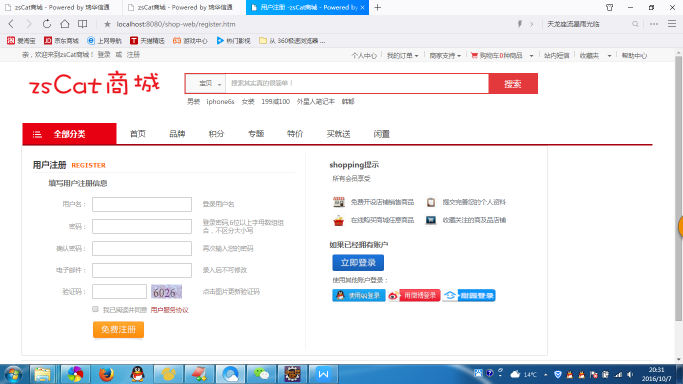Screen dimensions: 683x384
Task: Click the captcha code input field
Action: pyautogui.click(x=119, y=292)
